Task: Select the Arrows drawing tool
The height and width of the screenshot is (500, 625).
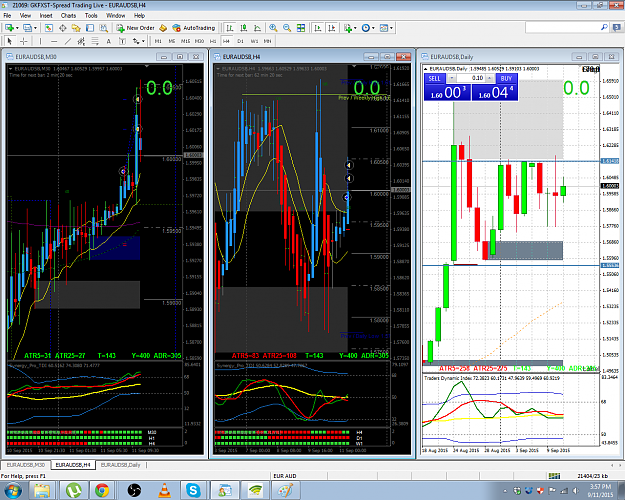Action: pyautogui.click(x=136, y=41)
